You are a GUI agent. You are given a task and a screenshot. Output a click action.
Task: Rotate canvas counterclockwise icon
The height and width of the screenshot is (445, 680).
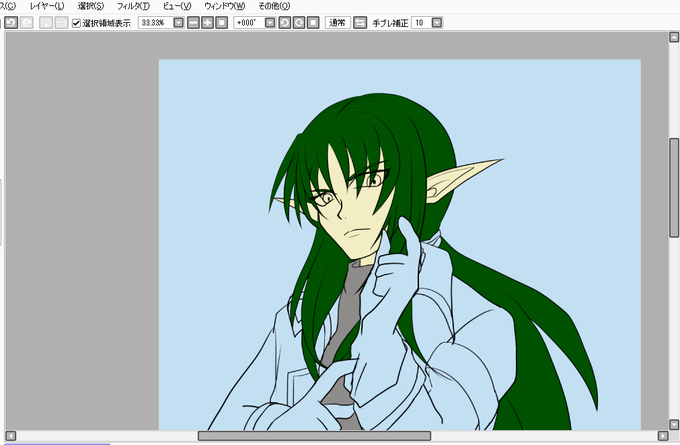tap(284, 23)
